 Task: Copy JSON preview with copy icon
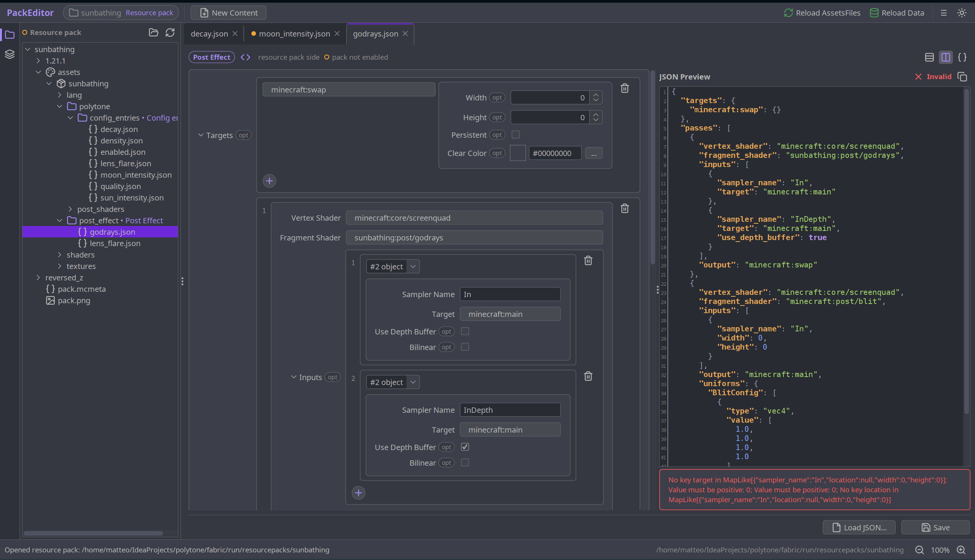coord(962,76)
